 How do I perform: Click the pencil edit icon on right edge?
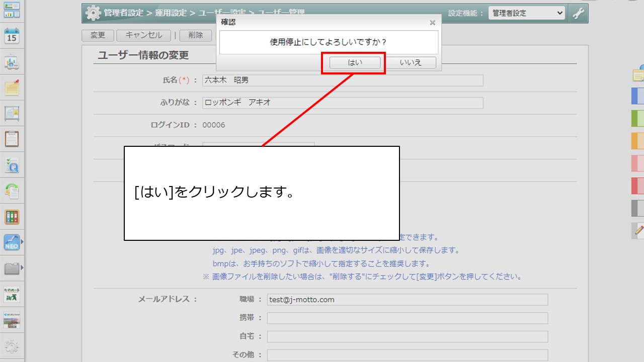tap(639, 230)
